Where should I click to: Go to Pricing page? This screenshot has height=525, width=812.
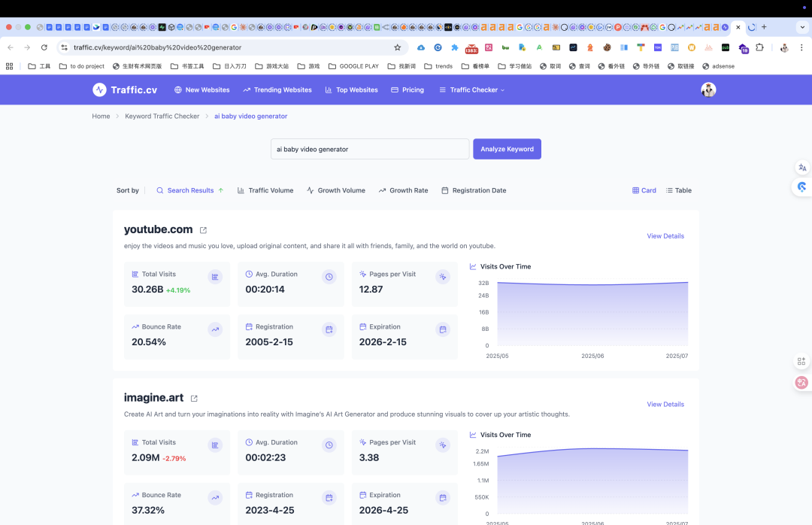408,90
